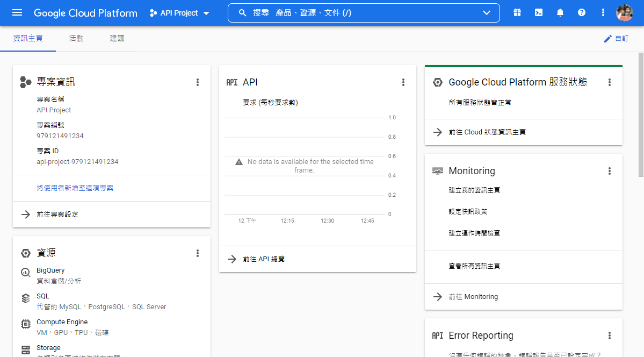Screen dimensions: 644x357
Task: Open the 服務狀態 card options menu
Action: pyautogui.click(x=610, y=82)
